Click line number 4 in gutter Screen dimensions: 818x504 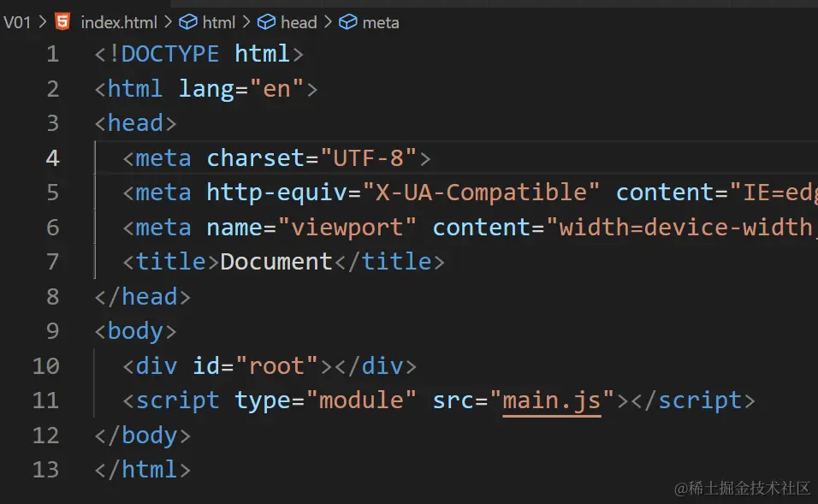click(52, 158)
